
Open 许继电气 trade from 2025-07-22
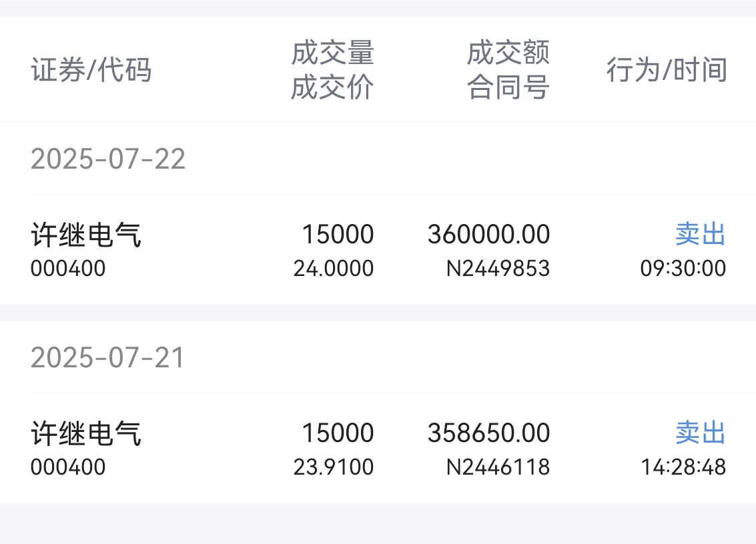coord(378,249)
